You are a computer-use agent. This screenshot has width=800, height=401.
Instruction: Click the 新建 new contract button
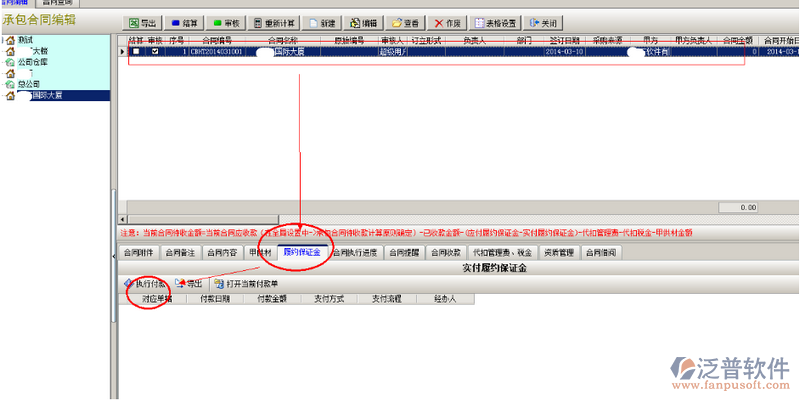(x=322, y=23)
